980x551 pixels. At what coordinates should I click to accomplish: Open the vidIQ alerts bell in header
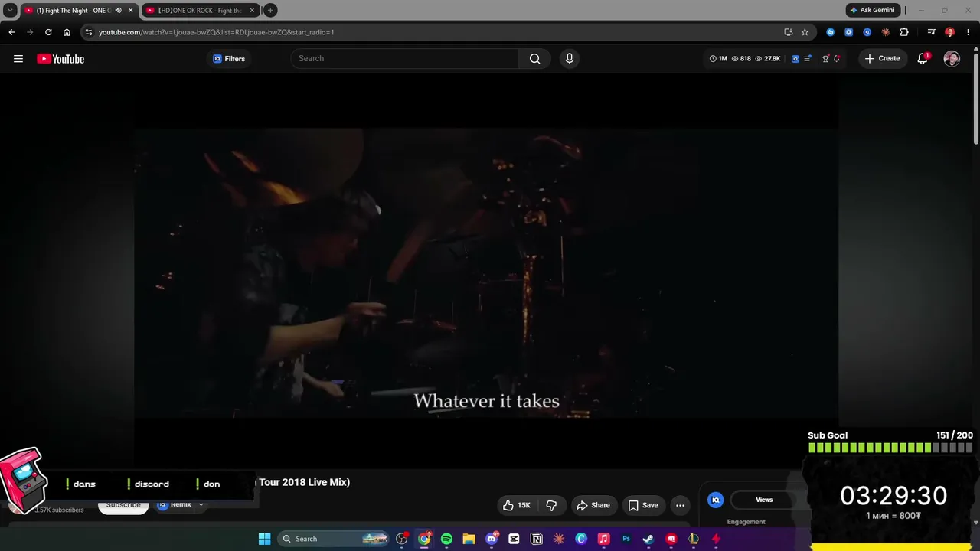(837, 59)
